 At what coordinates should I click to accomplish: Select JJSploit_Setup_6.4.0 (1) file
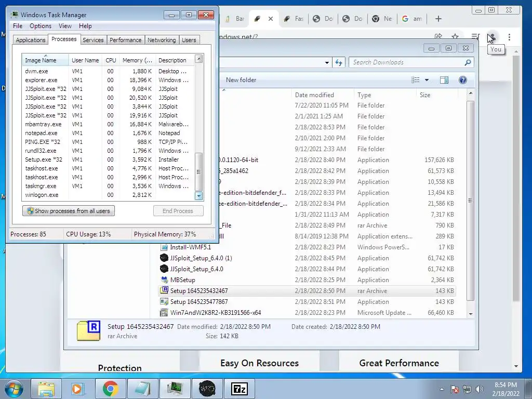pyautogui.click(x=307, y=258)
